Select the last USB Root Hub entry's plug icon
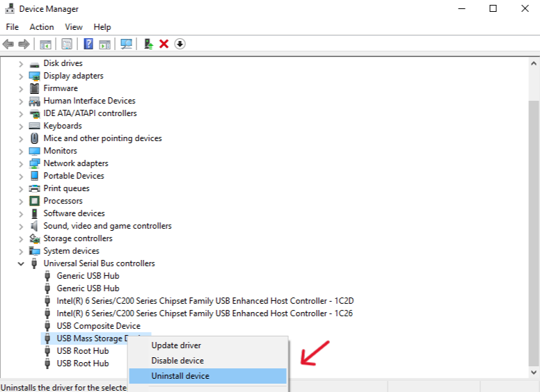 click(47, 364)
